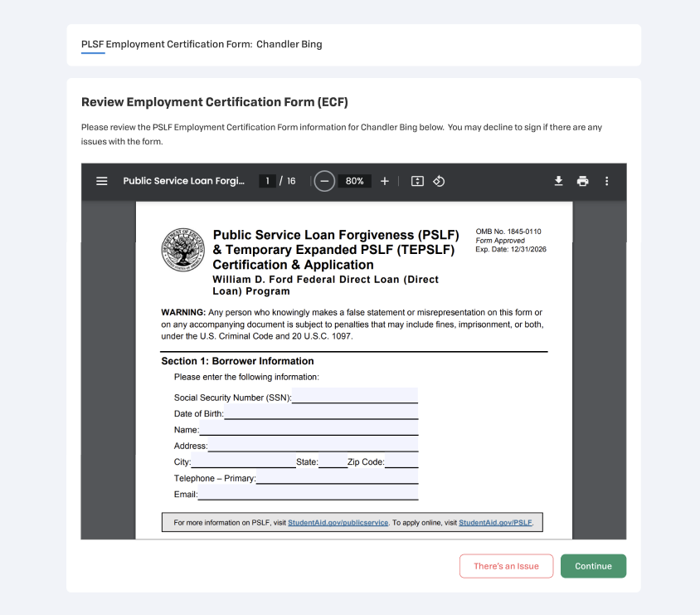
Task: Click the Zip Code field
Action: [401, 461]
